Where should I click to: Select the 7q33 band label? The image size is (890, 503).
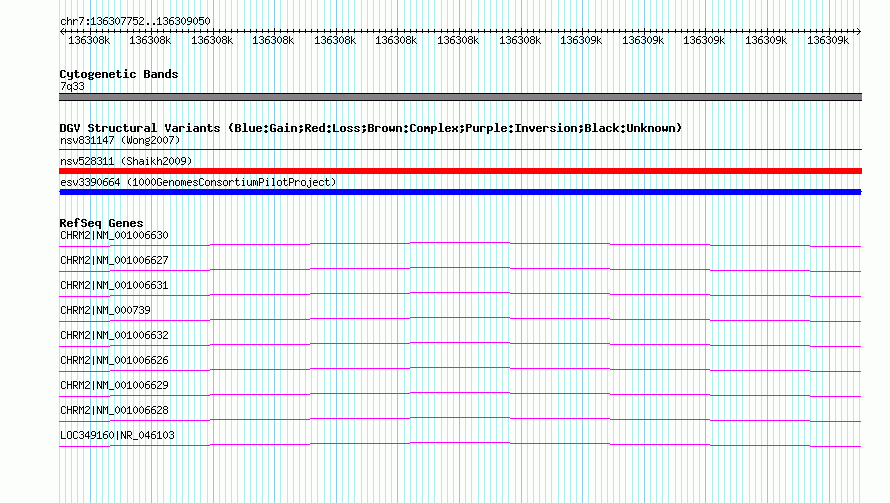(x=72, y=86)
